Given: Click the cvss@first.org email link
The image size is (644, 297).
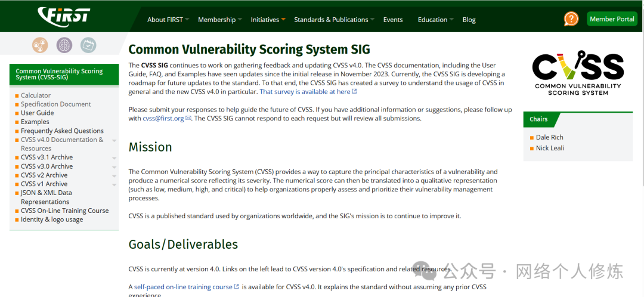Looking at the screenshot, I should pos(163,118).
